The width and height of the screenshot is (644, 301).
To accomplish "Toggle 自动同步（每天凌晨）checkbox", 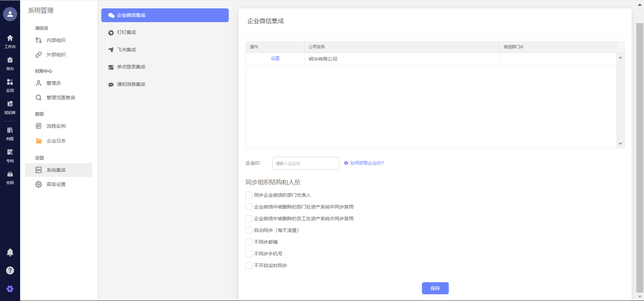I will click(249, 230).
